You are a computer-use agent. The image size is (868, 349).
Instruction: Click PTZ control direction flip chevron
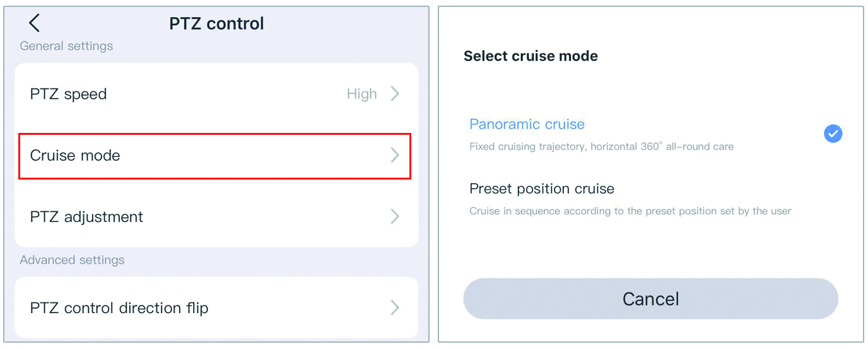click(x=395, y=307)
